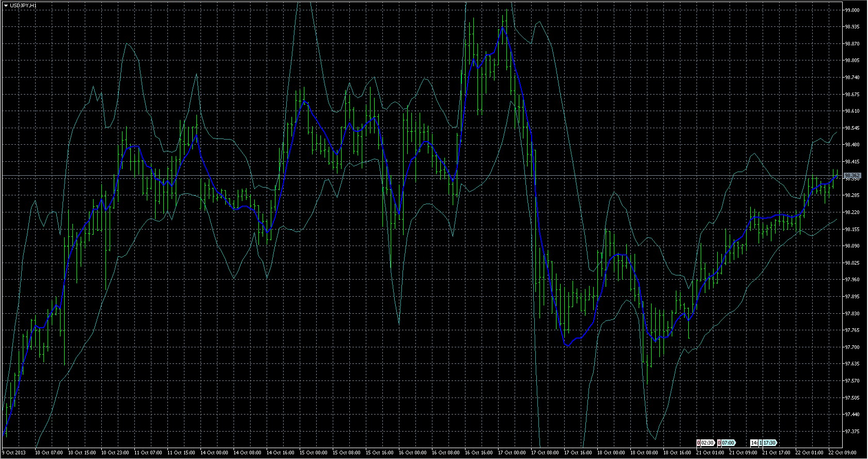Click the 98.090 price scale label
Screen dimensions: 868x459
[x=852, y=246]
